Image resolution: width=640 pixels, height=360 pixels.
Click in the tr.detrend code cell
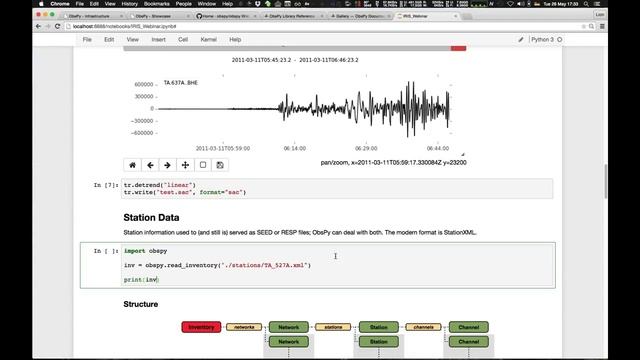[337, 189]
